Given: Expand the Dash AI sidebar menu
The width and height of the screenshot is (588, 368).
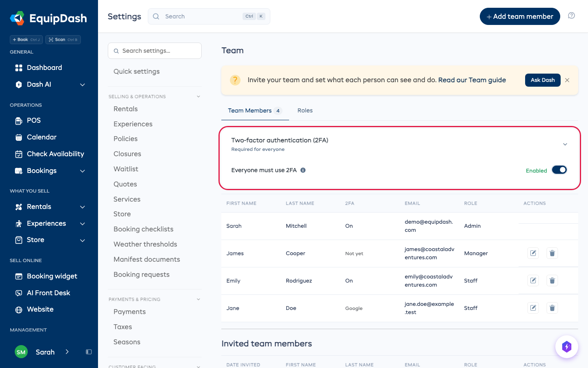Looking at the screenshot, I should point(82,85).
